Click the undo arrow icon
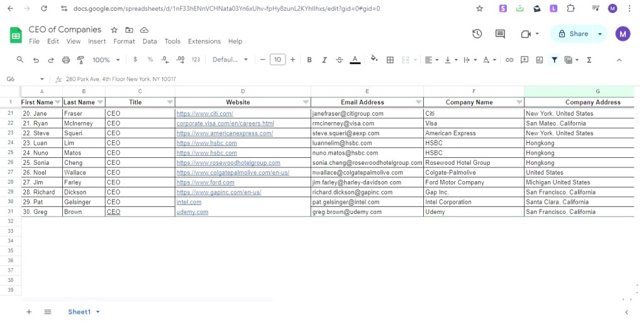 coord(36,60)
